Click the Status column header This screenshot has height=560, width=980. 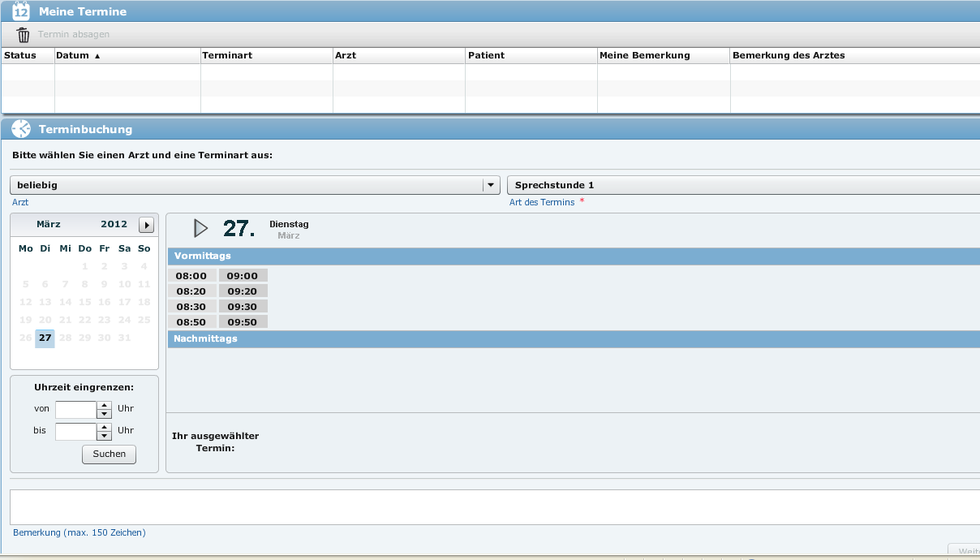(28, 55)
